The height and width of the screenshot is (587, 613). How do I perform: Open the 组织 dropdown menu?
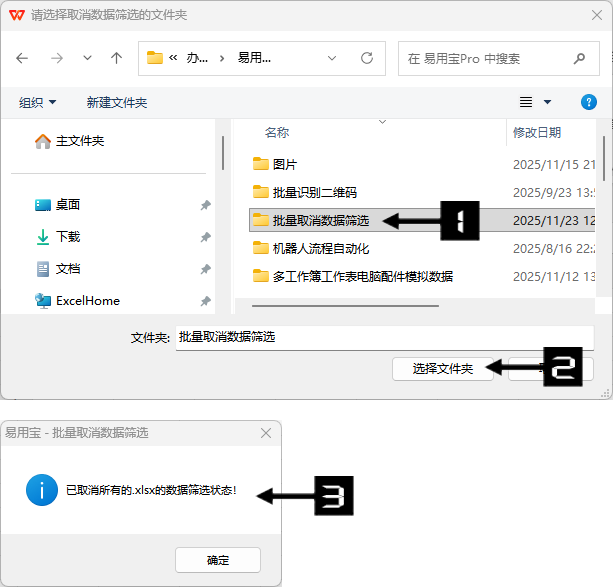tap(38, 102)
